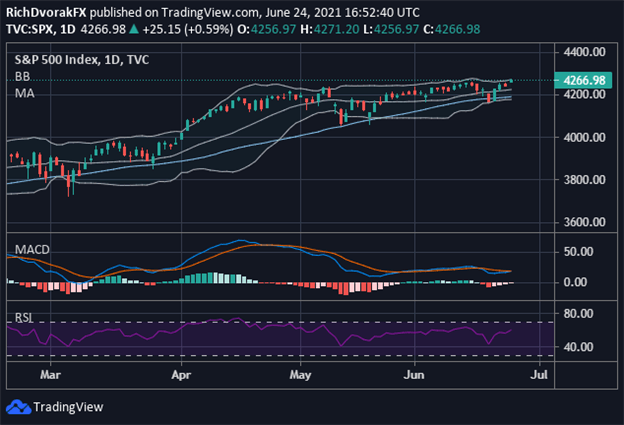
Task: Click the Low value 4256.97
Action: point(396,29)
